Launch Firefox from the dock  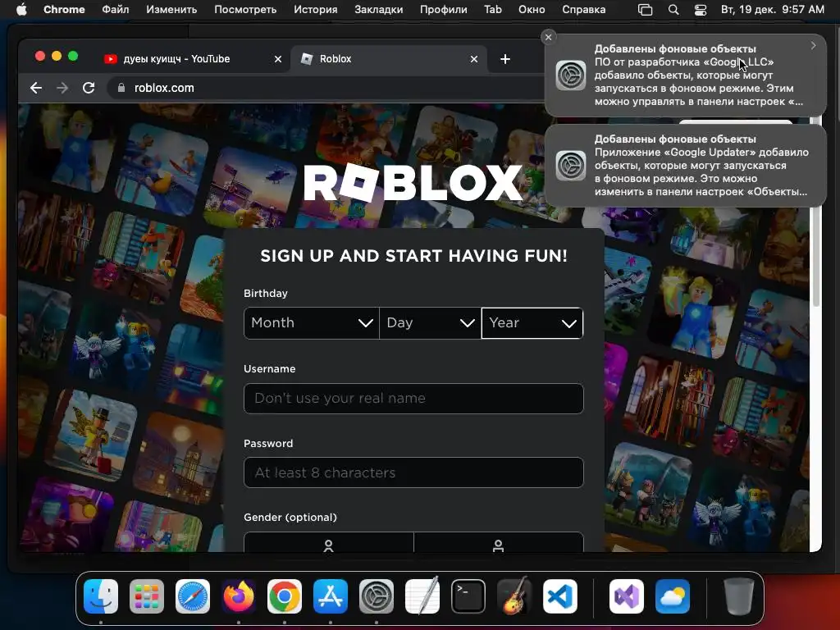239,596
